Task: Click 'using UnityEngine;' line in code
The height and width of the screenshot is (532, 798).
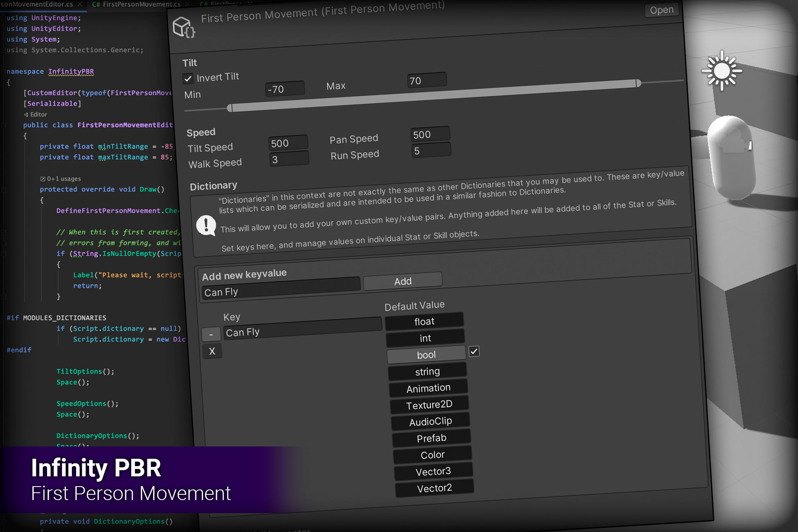Action: point(43,18)
